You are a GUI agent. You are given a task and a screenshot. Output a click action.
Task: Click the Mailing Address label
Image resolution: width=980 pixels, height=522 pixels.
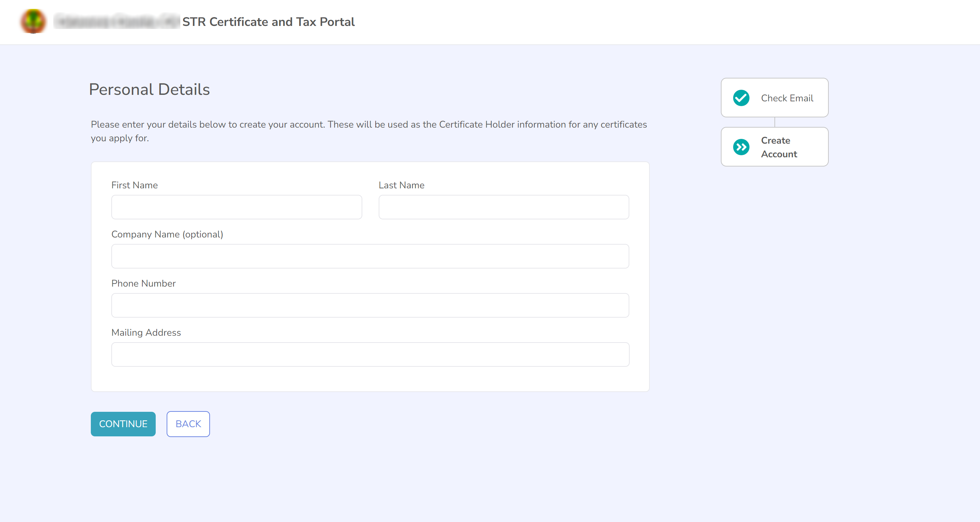tap(146, 333)
